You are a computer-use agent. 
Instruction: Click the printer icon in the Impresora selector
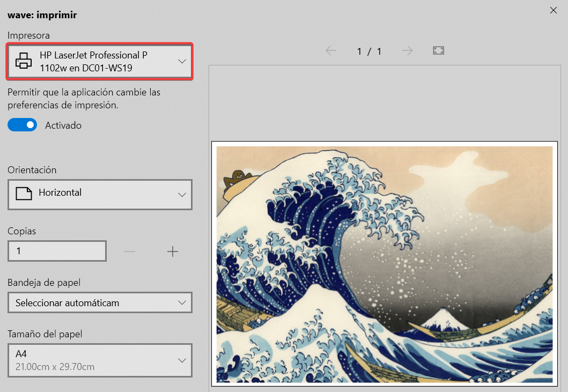pos(24,62)
